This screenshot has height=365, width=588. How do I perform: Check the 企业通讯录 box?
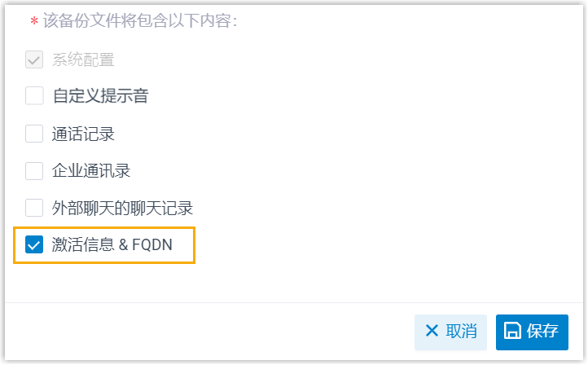pos(34,171)
